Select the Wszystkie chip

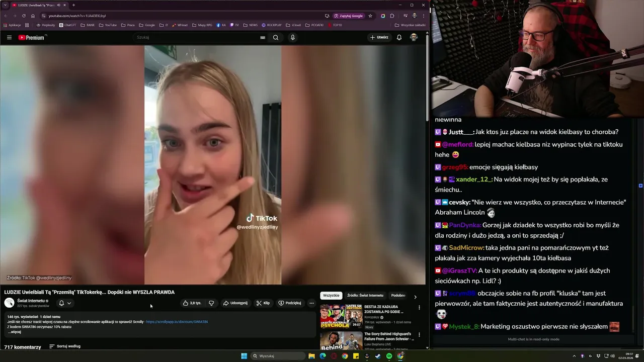tap(331, 296)
